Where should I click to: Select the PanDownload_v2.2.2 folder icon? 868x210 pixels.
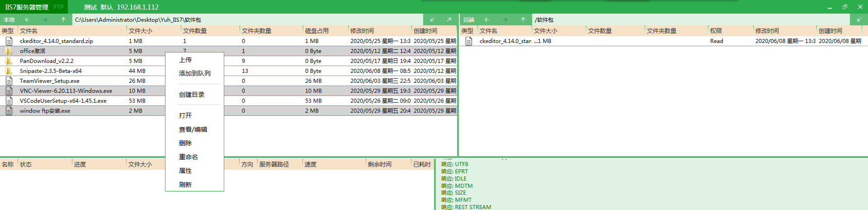pos(9,61)
